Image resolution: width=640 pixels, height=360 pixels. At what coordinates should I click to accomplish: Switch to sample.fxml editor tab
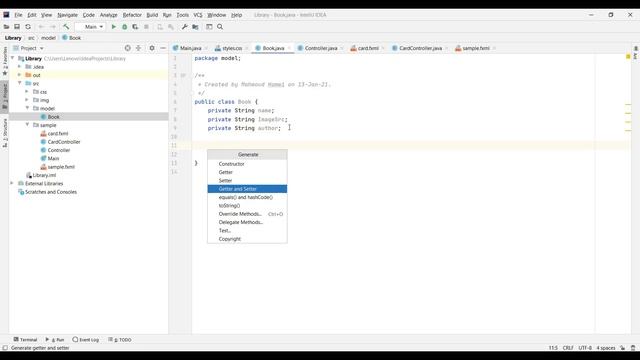tap(475, 48)
